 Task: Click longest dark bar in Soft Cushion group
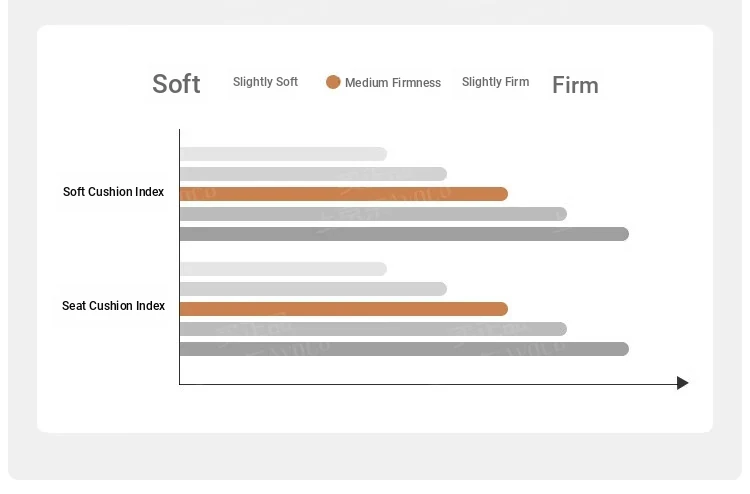[405, 234]
